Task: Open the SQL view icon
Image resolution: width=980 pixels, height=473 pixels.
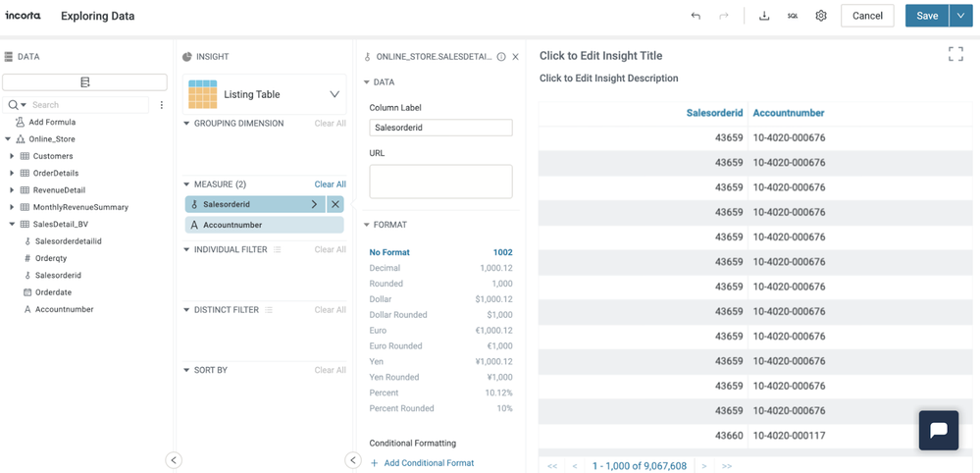Action: (x=793, y=16)
